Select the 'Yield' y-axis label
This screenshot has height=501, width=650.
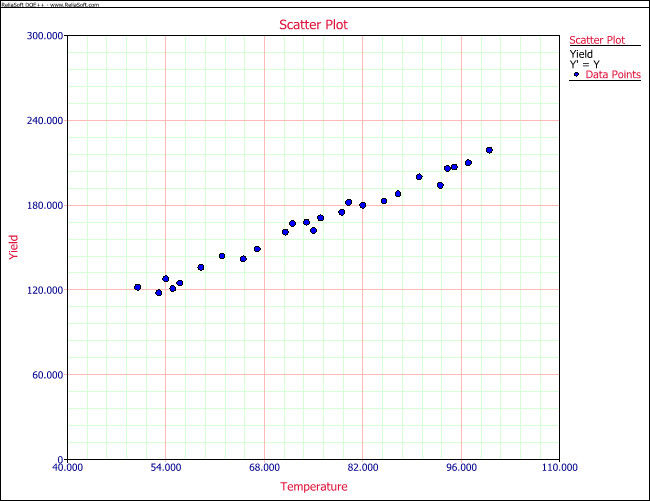click(x=14, y=247)
